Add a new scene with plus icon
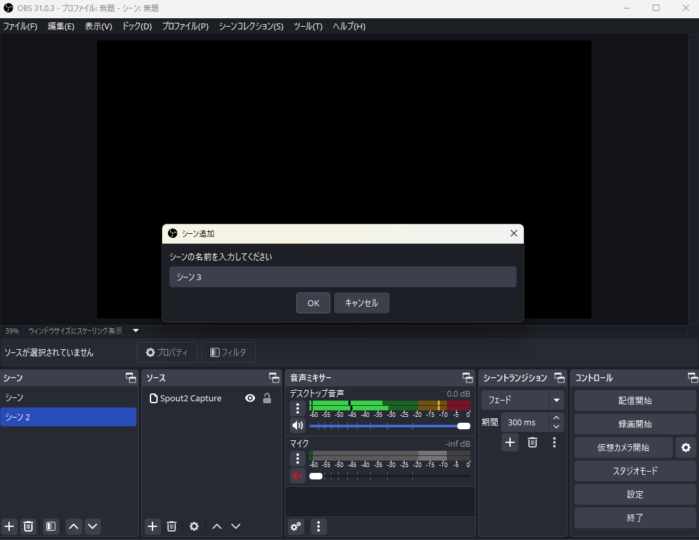Screen dimensions: 699x540 (9, 527)
